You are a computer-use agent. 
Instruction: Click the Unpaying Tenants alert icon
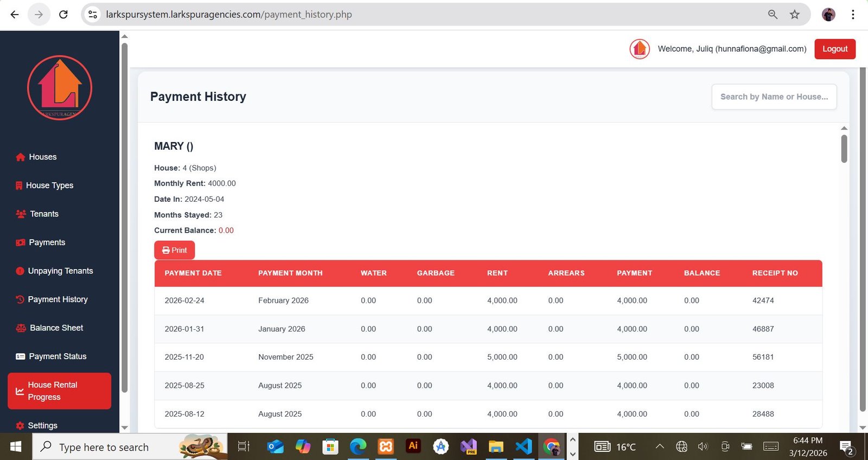tap(20, 271)
